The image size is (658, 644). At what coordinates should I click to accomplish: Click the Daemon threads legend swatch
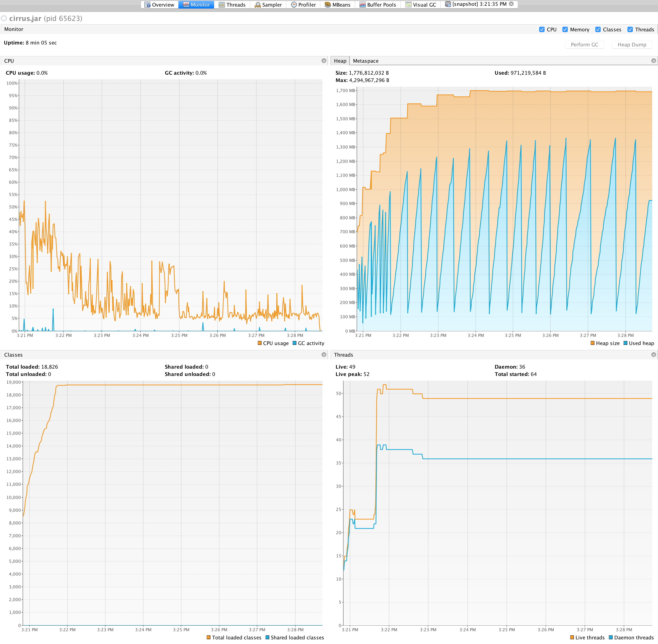[x=611, y=637]
